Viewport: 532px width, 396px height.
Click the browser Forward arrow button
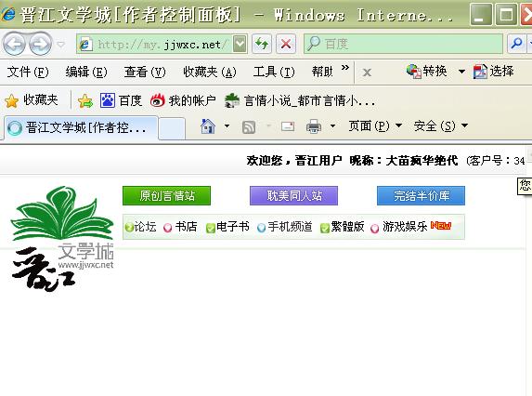pos(40,44)
